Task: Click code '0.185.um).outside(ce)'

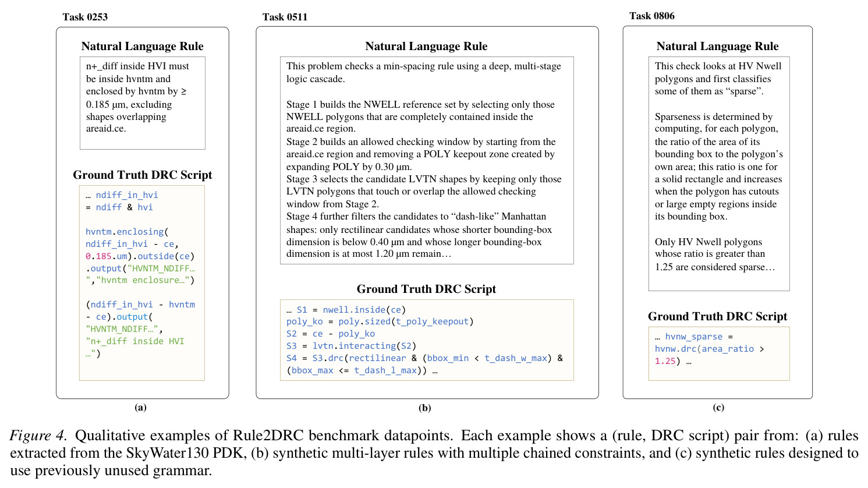Action: coord(140,256)
